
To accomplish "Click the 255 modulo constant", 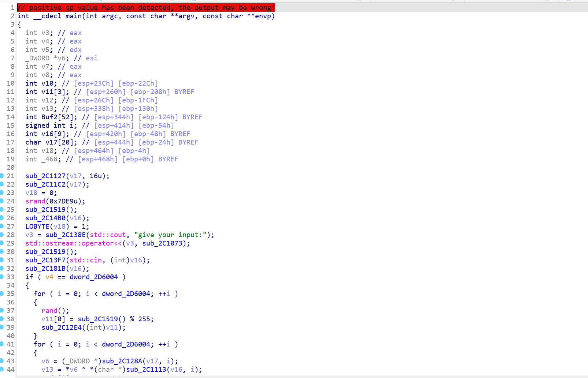I will (x=144, y=319).
